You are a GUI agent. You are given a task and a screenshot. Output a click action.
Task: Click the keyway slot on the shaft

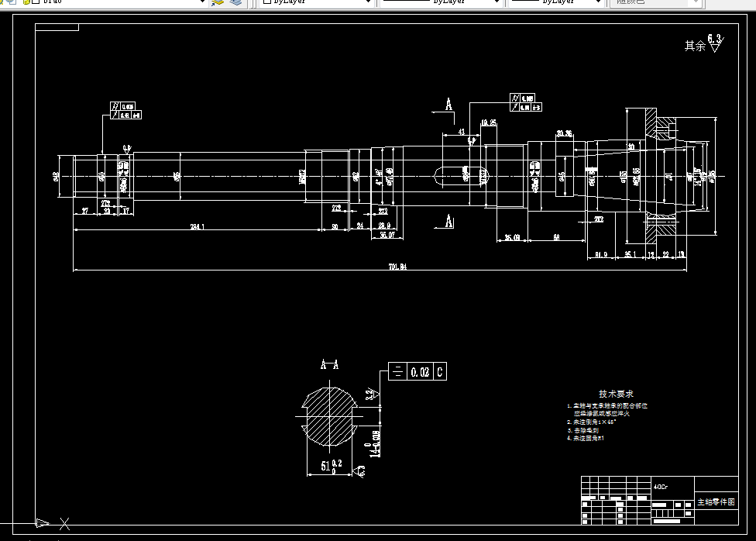[462, 176]
